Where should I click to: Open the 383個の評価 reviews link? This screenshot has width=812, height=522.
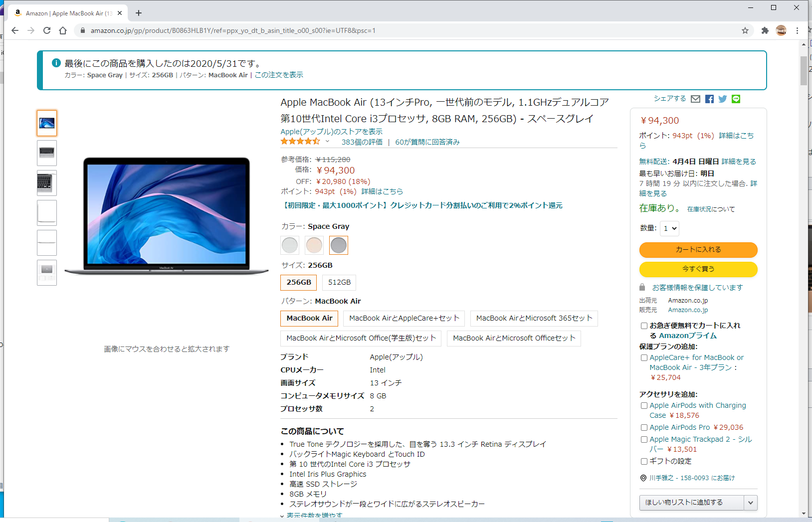pyautogui.click(x=361, y=142)
